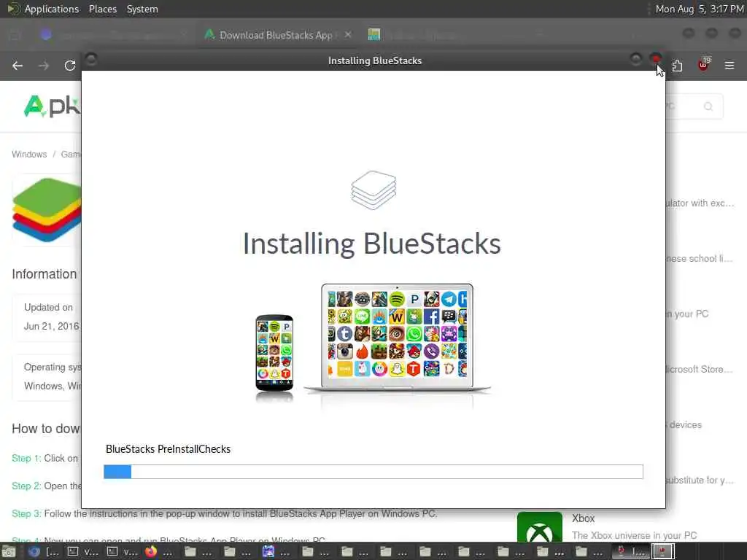Open Firefox from the bottom taskbar
The image size is (747, 560).
click(151, 551)
